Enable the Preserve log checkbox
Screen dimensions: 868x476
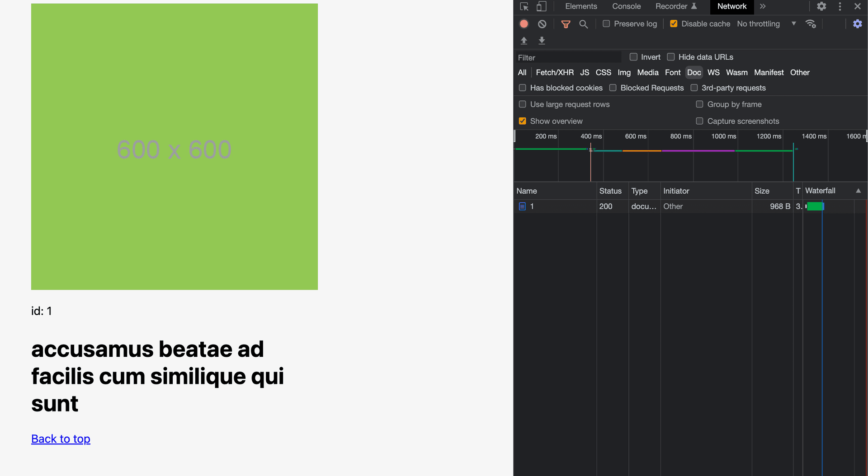pyautogui.click(x=607, y=23)
